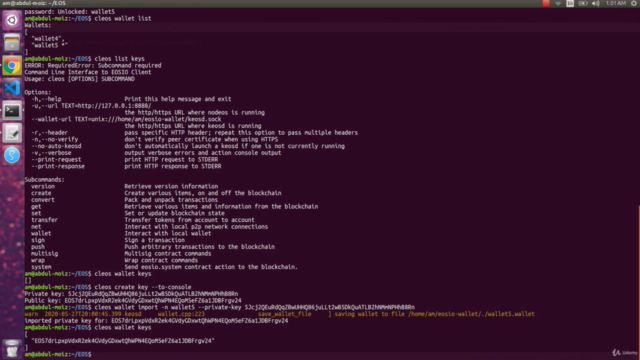The image size is (640, 360).
Task: Click the 'sign' subcommand
Action: coord(38,240)
